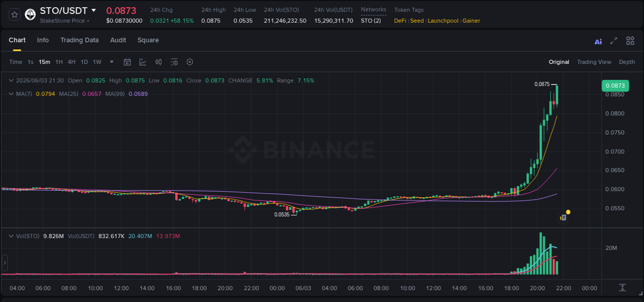Expand the chart to fullscreen with arrows icon
The image size is (644, 302).
[614, 41]
